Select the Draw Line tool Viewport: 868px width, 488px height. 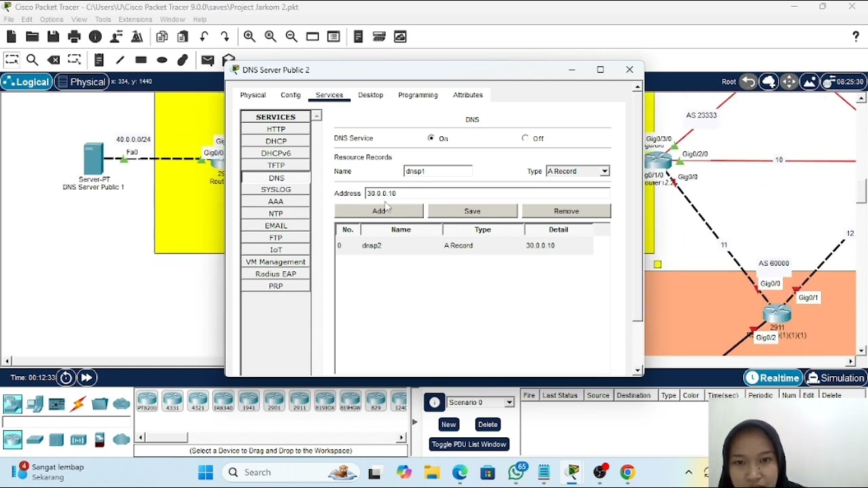click(x=120, y=60)
